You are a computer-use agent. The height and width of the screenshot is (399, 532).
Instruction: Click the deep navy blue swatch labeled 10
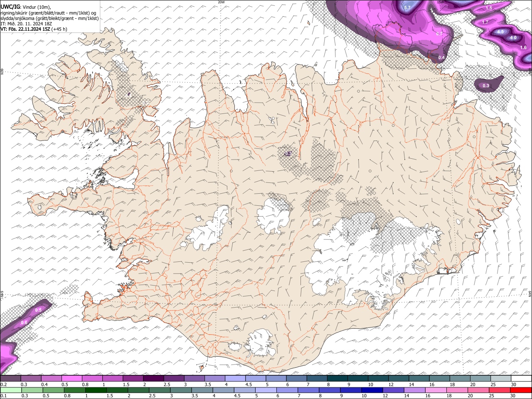click(x=372, y=390)
